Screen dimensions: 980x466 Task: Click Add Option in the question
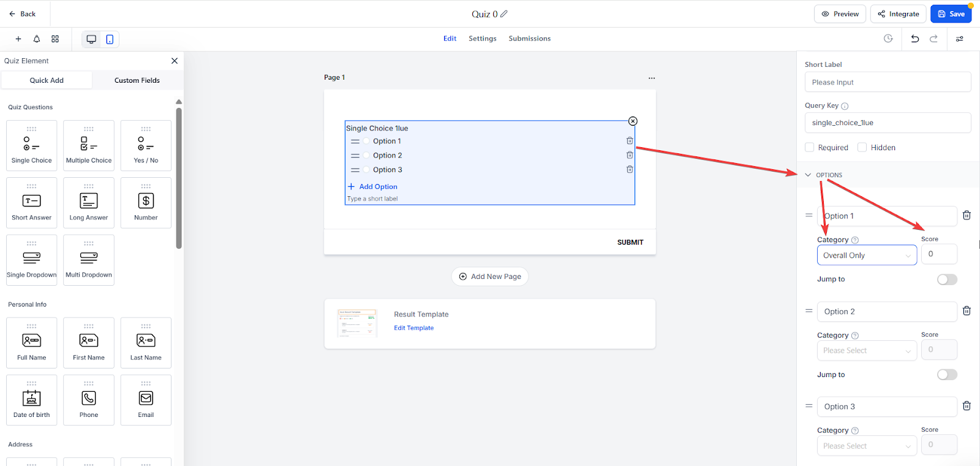372,186
